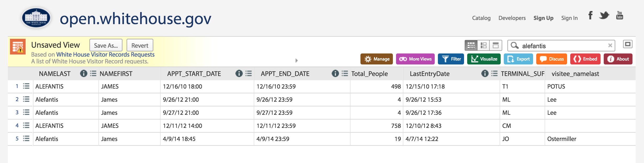Open row 1 options menu
644x163 pixels.
[26, 86]
